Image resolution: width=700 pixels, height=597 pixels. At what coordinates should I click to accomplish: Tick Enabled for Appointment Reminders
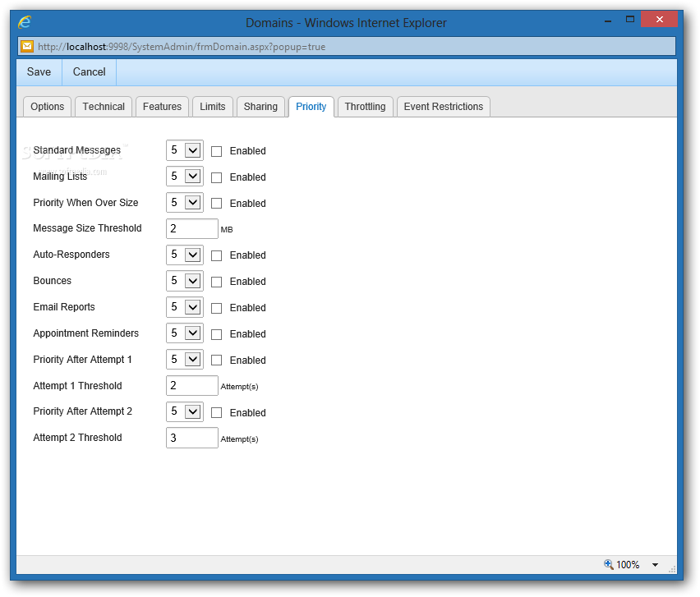coord(217,335)
